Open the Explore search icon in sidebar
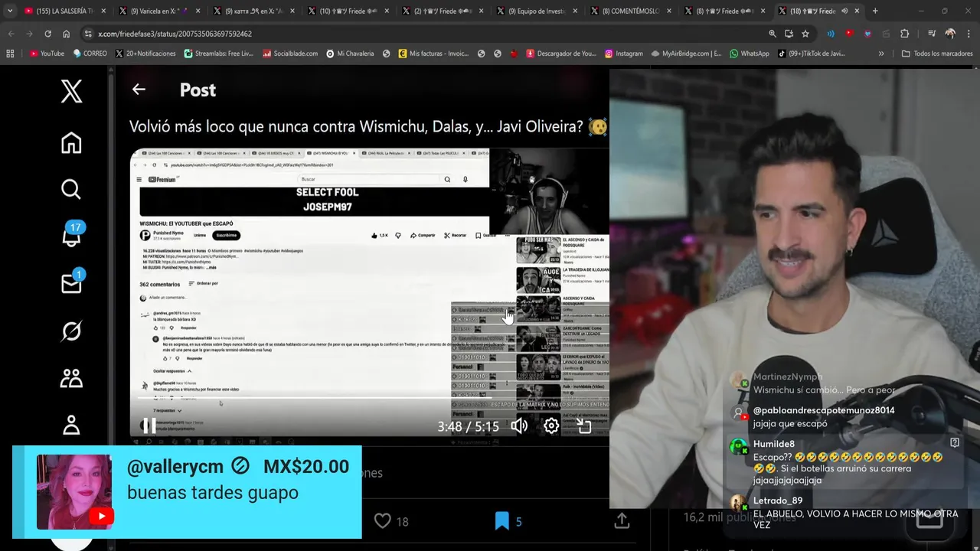The image size is (980, 551). coord(71,189)
